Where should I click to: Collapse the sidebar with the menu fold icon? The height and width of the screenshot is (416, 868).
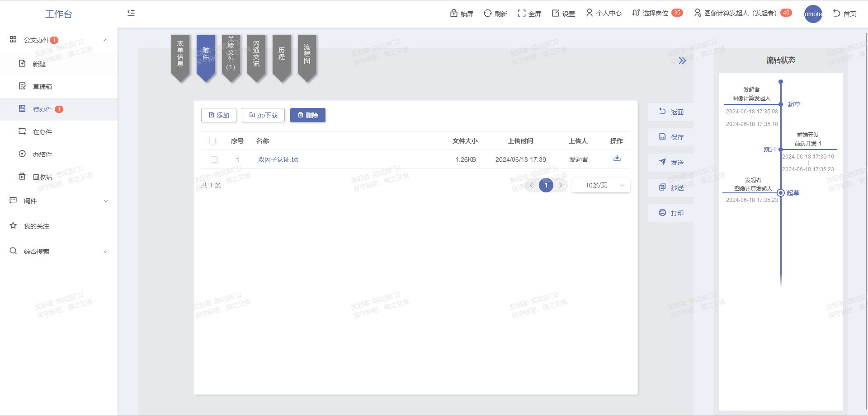131,13
